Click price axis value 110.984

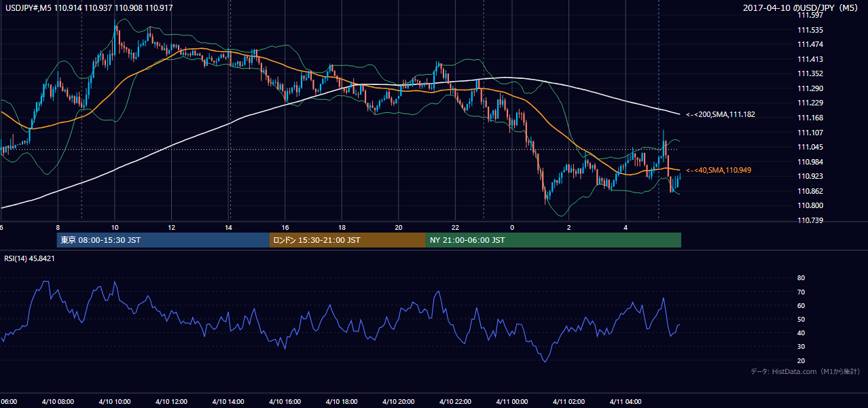(x=809, y=162)
